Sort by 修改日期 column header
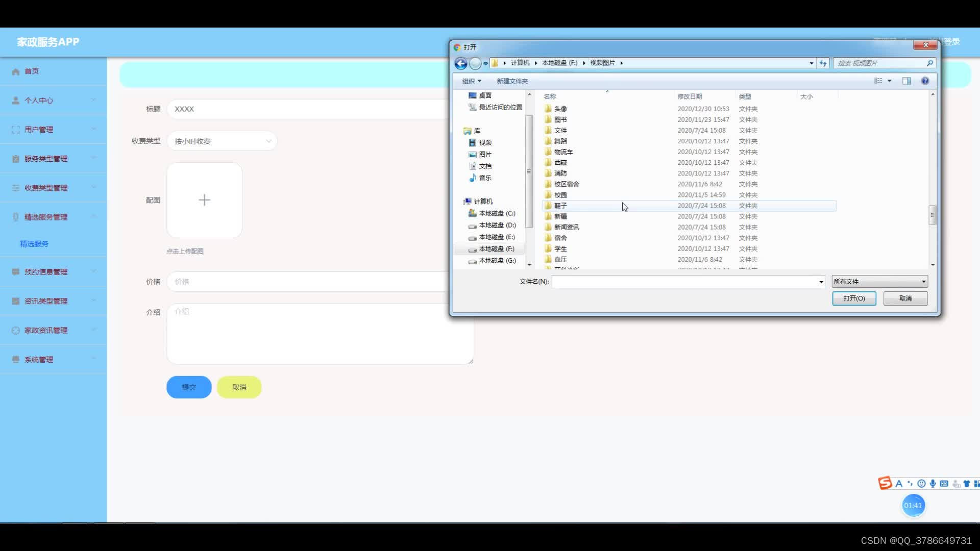 click(x=704, y=96)
